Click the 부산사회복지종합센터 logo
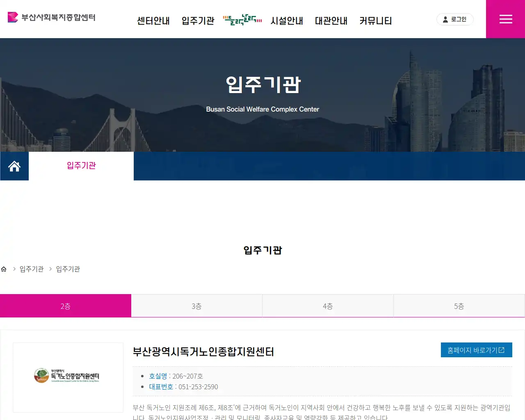Viewport: 525px width, 420px height. pyautogui.click(x=51, y=17)
